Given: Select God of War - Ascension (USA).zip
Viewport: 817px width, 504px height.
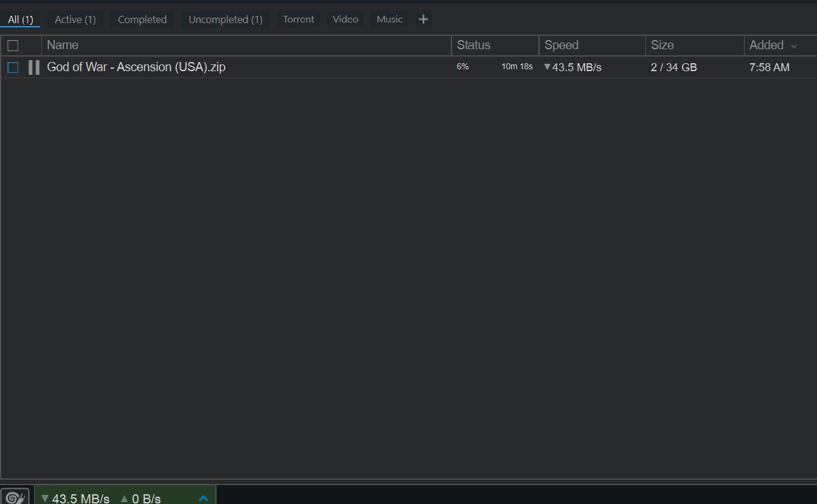Looking at the screenshot, I should 136,67.
